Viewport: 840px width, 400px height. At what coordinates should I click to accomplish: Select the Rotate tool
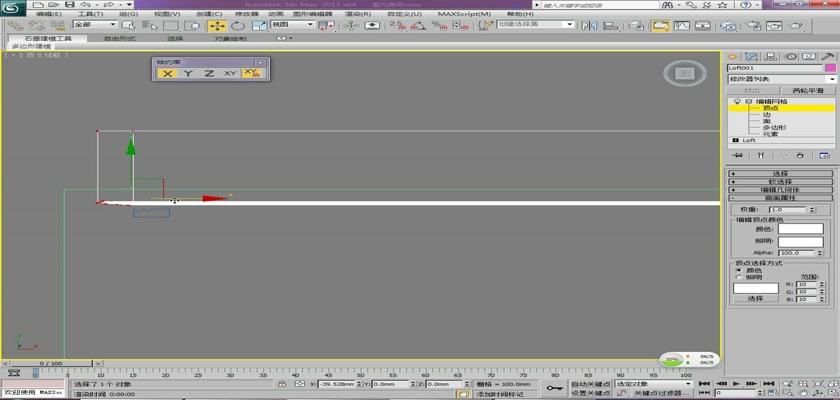tap(238, 26)
